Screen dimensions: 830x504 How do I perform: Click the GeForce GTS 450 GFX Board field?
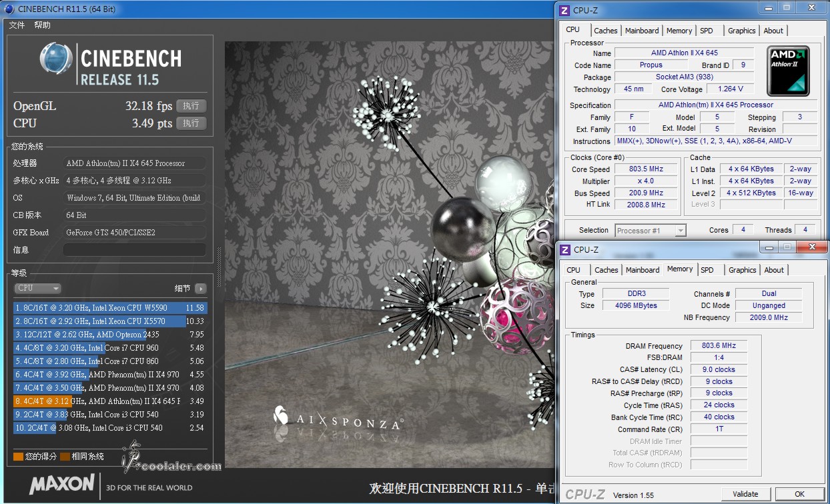coord(135,233)
